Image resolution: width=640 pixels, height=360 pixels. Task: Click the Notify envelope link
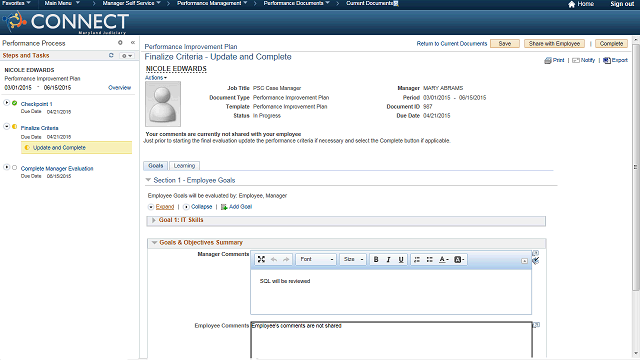[583, 60]
